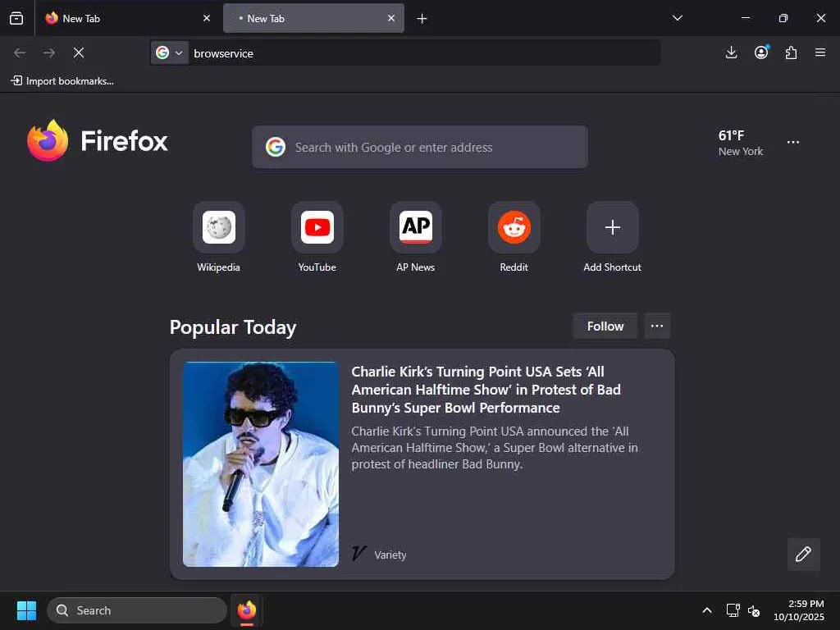Image resolution: width=840 pixels, height=630 pixels.
Task: Open network status tray icon
Action: 733,610
